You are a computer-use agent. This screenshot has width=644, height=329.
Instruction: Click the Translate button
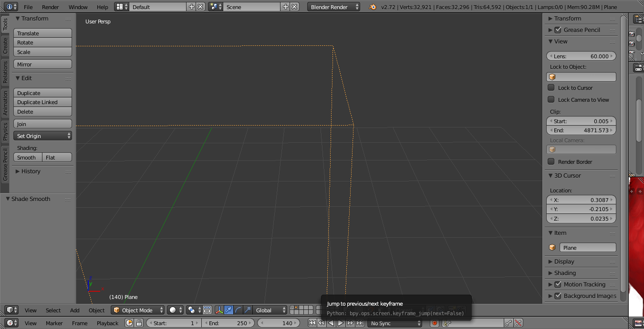(x=42, y=33)
